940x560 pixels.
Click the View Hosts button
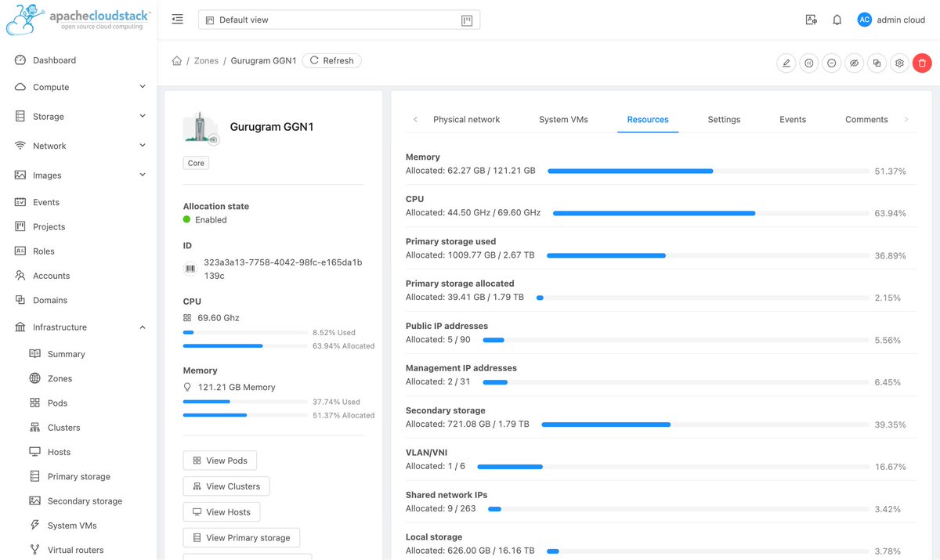point(222,511)
